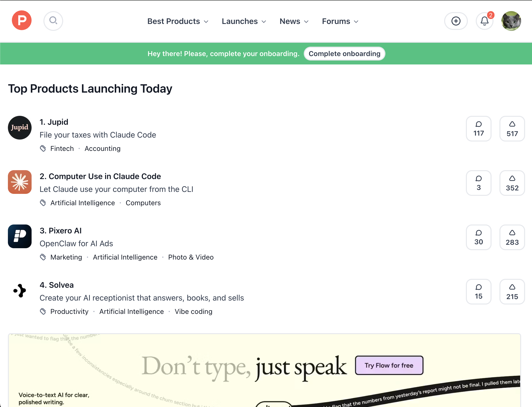532x407 pixels.
Task: Click the Computer Use in Claude Code logo
Action: (x=20, y=182)
